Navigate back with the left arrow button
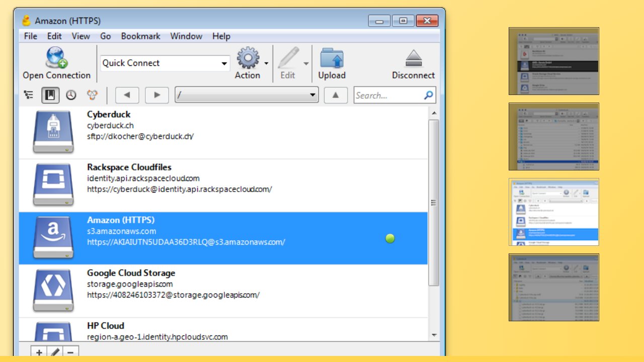 (127, 95)
